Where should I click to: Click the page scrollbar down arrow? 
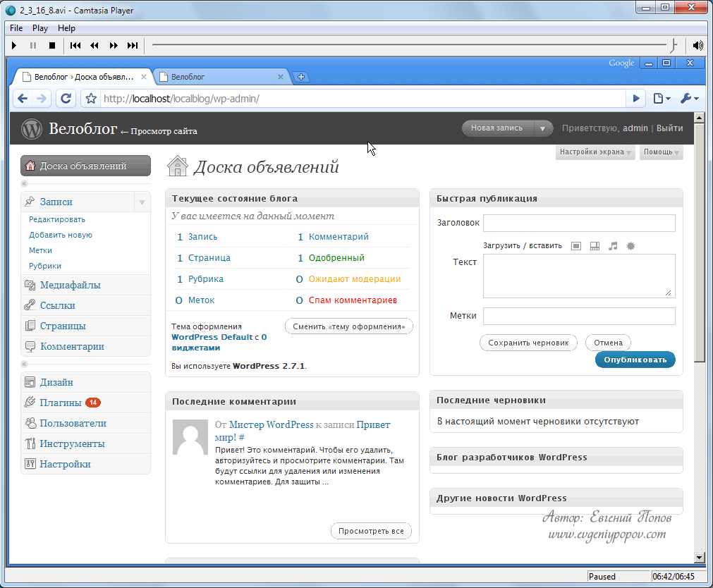(700, 557)
